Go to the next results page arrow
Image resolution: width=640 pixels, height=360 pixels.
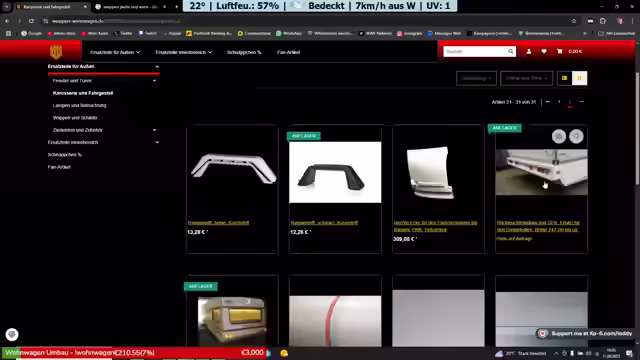pos(581,102)
